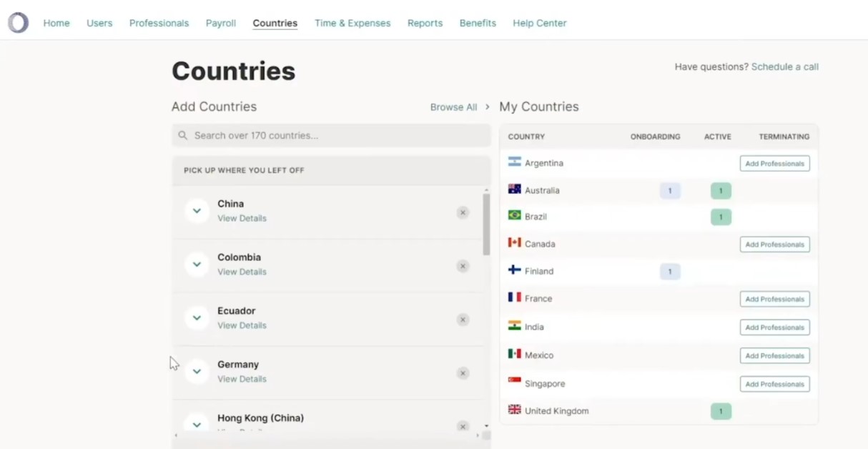Image resolution: width=868 pixels, height=449 pixels.
Task: Click Australia onboarding count badge
Action: tap(670, 191)
